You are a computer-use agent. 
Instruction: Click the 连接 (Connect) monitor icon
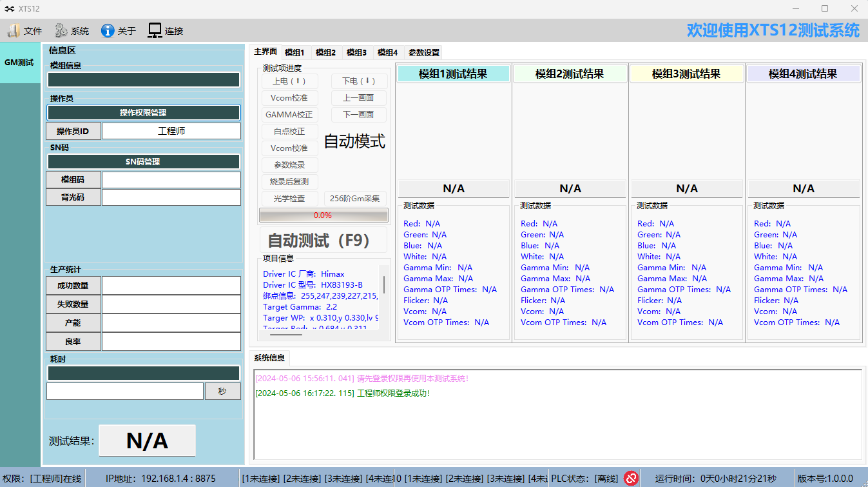click(x=155, y=30)
